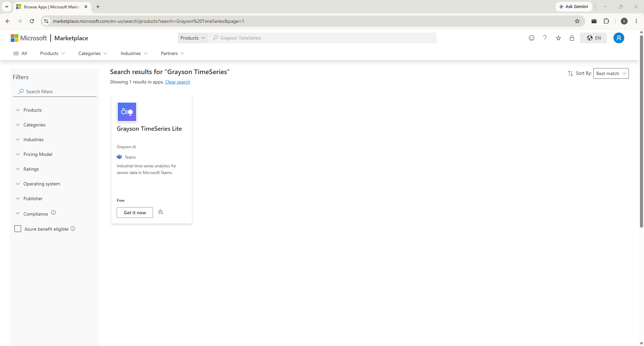Click the Grayson TimeSeries search box
The height and width of the screenshot is (346, 644).
point(322,38)
